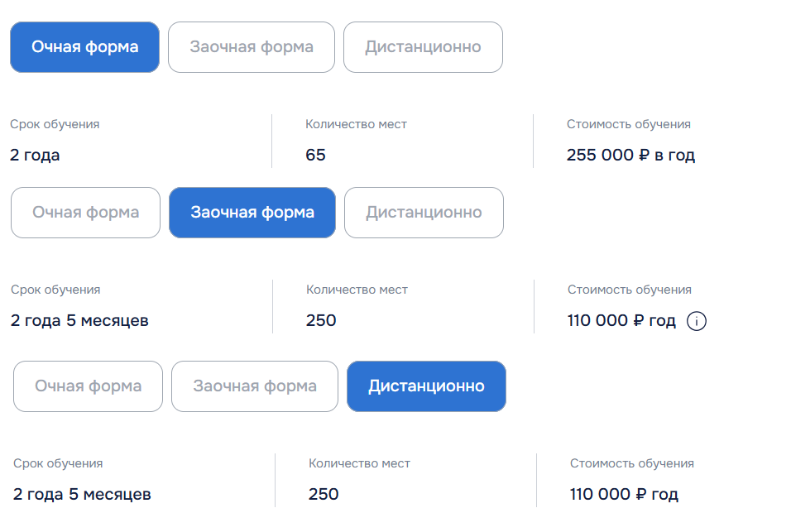Viewport: 791px width, 532px height.
Task: Click the 65 seats value
Action: [315, 155]
